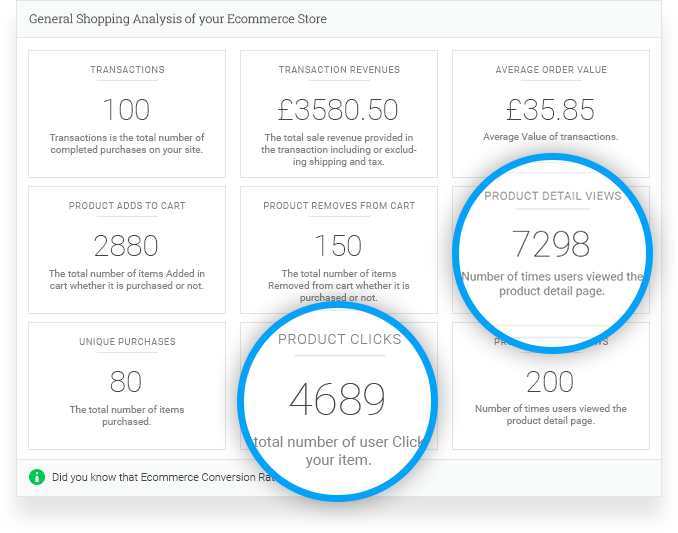The image size is (678, 533).
Task: Open the Transactions card
Action: click(x=127, y=114)
